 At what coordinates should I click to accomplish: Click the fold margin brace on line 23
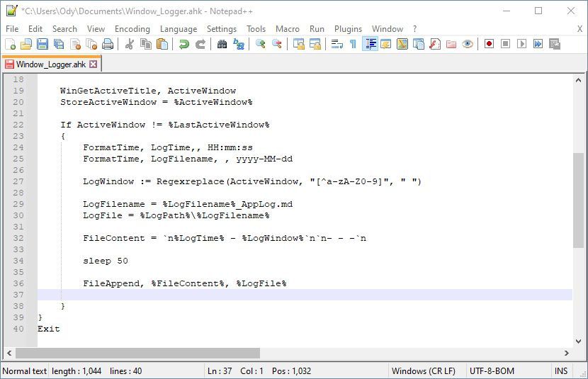pyautogui.click(x=63, y=136)
